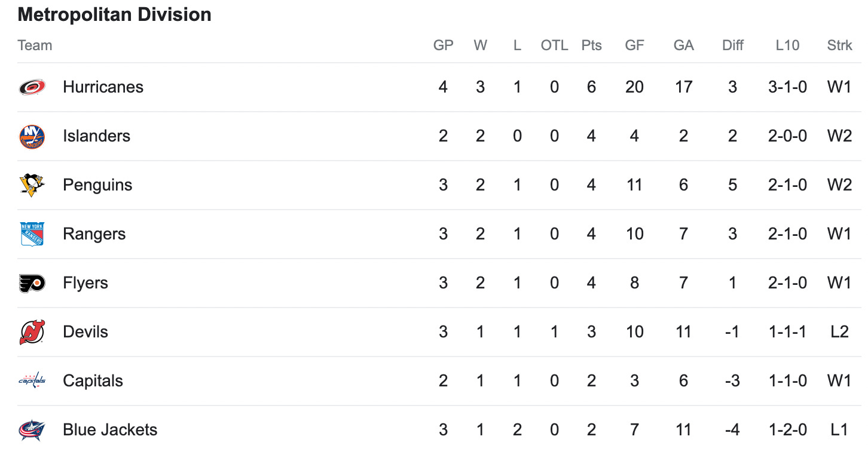This screenshot has height=467, width=868.
Task: Click the Pts column header
Action: (591, 45)
